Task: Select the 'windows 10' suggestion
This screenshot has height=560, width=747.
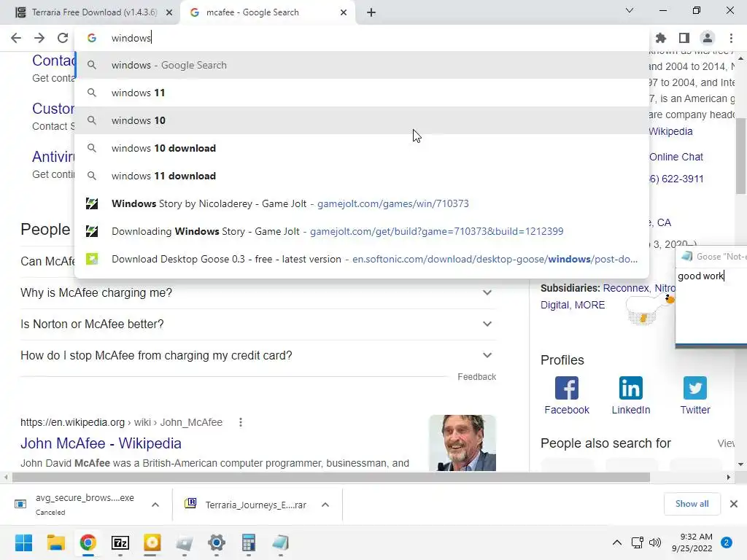Action: pos(362,120)
